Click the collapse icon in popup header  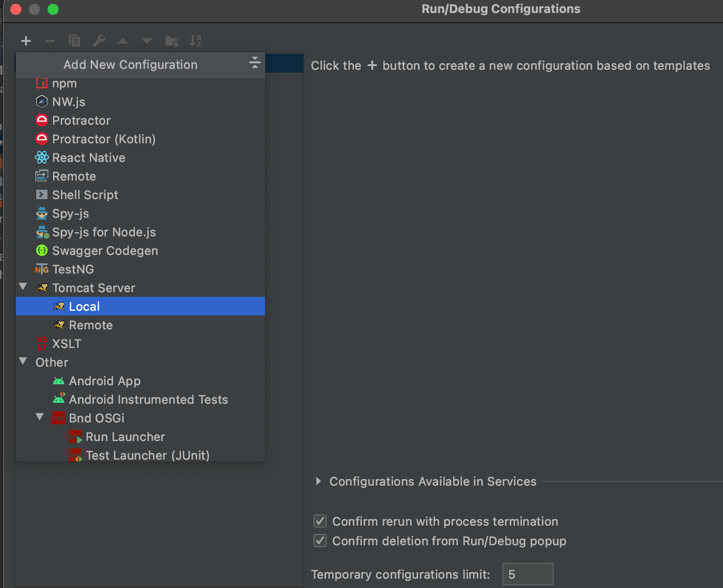click(x=254, y=62)
